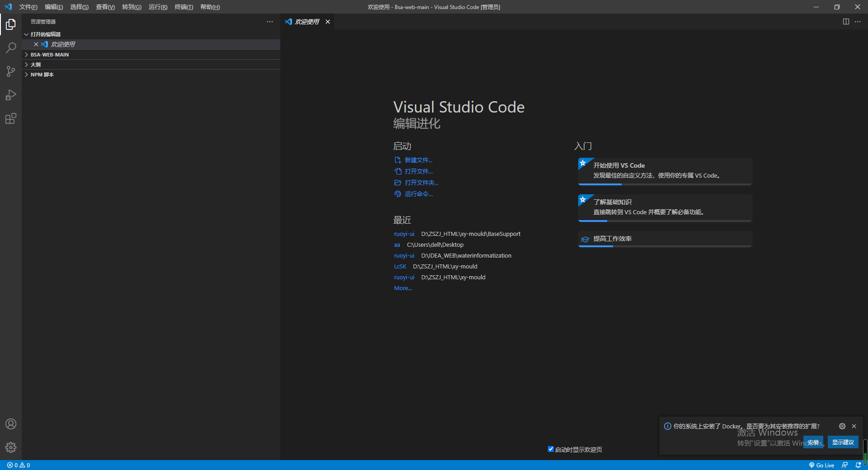
Task: Open the Run and Debug view
Action: click(11, 95)
